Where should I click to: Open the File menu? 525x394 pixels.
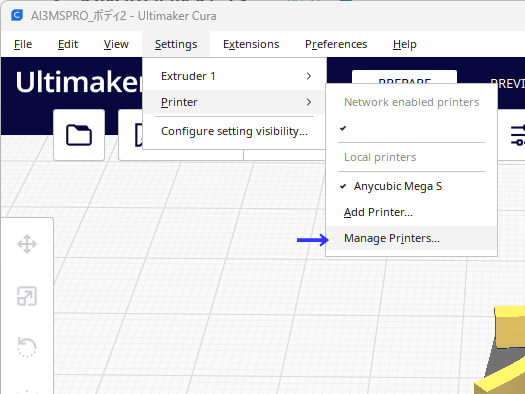(x=23, y=44)
